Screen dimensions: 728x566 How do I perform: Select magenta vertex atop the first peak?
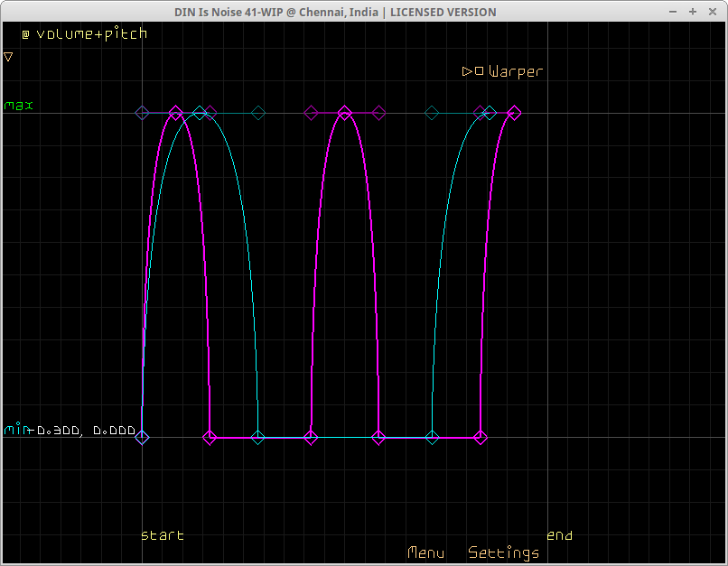(176, 113)
